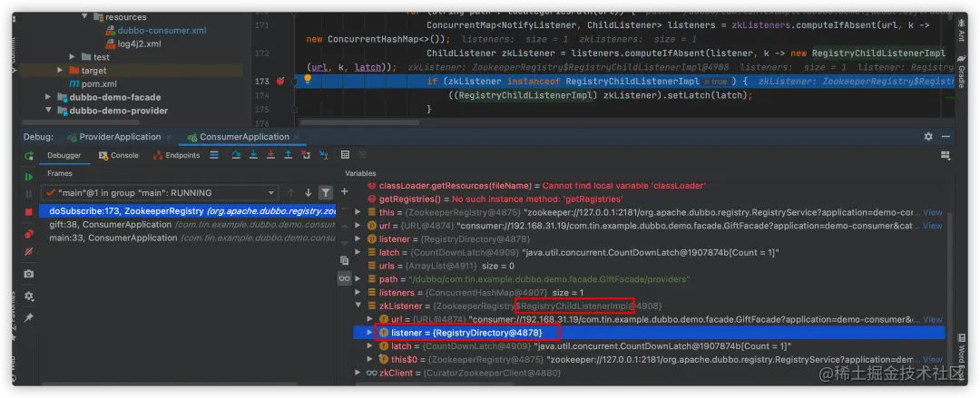980x398 pixels.
Task: Open View Breakpoints double red circle icon
Action: (29, 234)
